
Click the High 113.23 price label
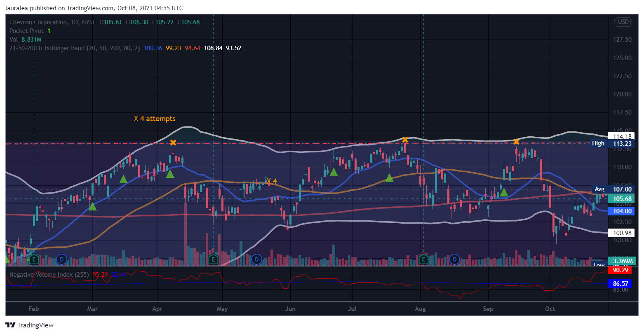click(x=612, y=143)
